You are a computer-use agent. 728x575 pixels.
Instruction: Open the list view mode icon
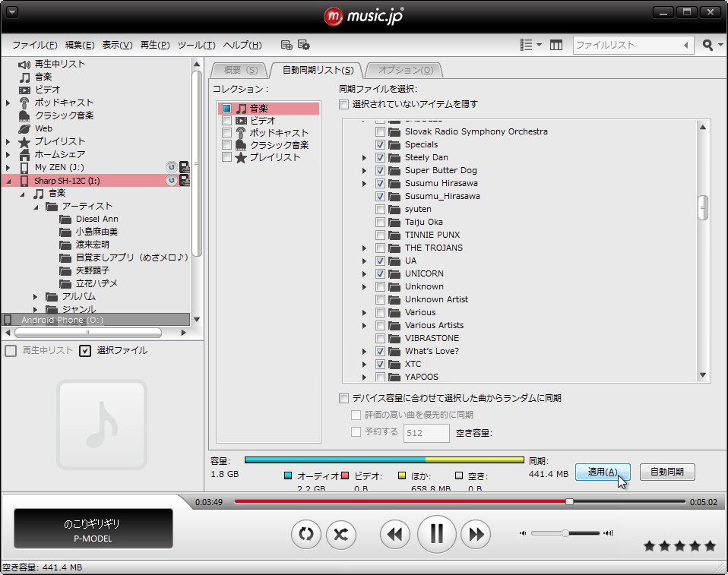(526, 45)
